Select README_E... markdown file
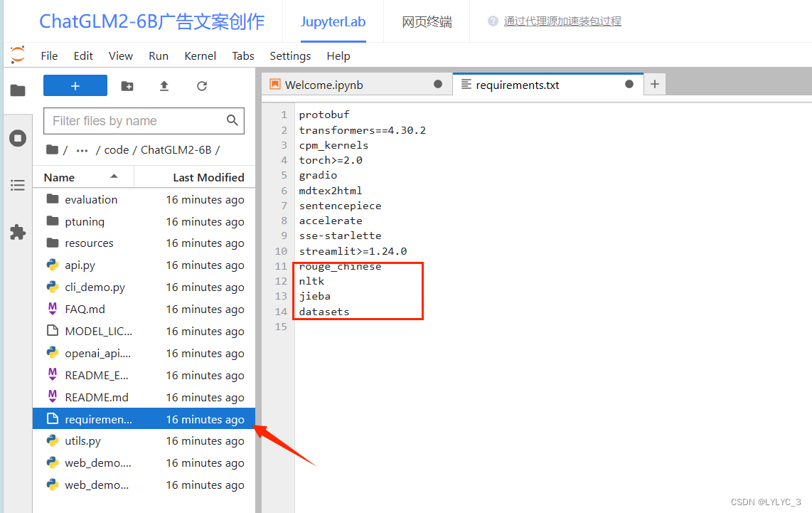Screen dimensions: 812x513 [144, 375]
